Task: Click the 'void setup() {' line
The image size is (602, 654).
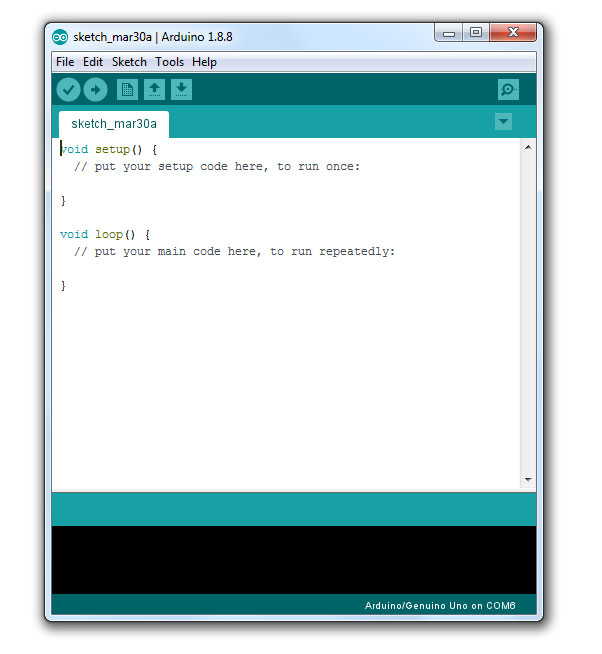Action: tap(109, 149)
